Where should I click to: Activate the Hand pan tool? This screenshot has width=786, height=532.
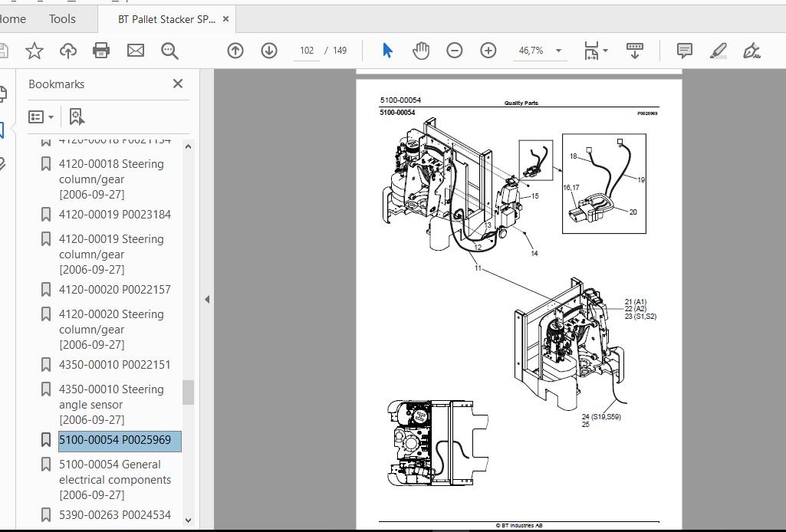(421, 51)
